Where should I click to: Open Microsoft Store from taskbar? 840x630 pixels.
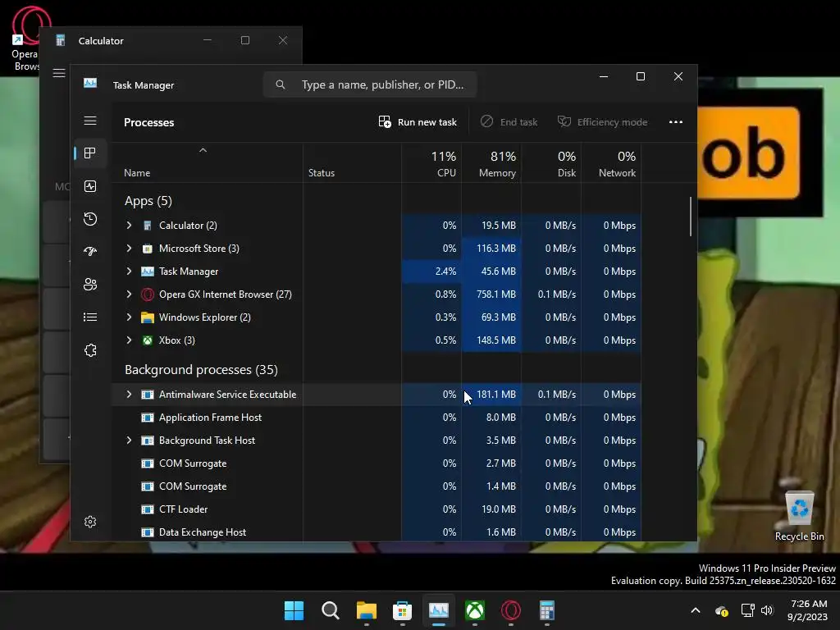(x=402, y=610)
